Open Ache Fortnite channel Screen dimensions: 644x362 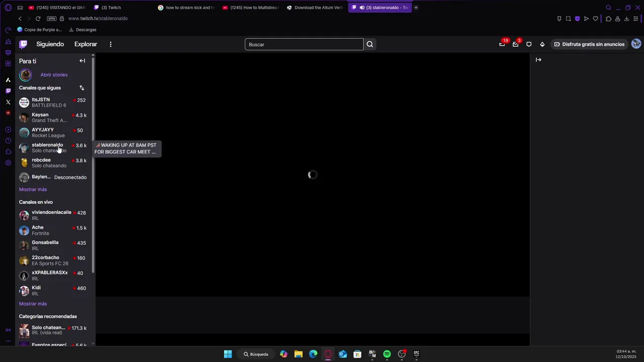coord(54,230)
